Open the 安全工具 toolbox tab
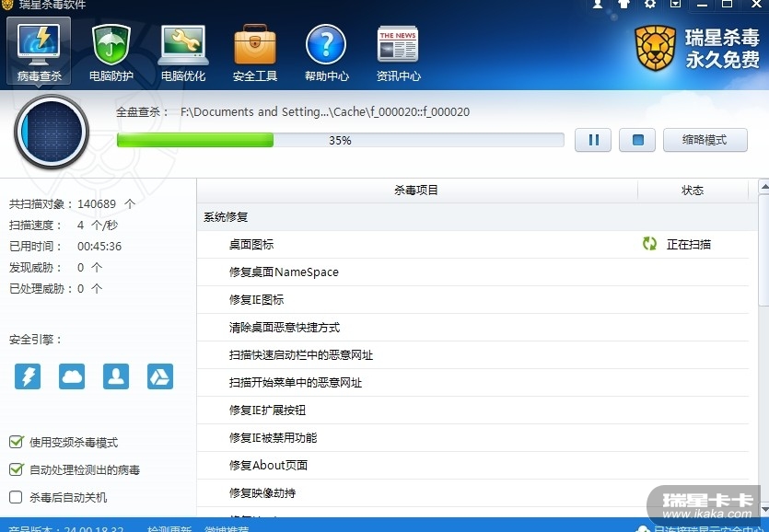 point(255,52)
